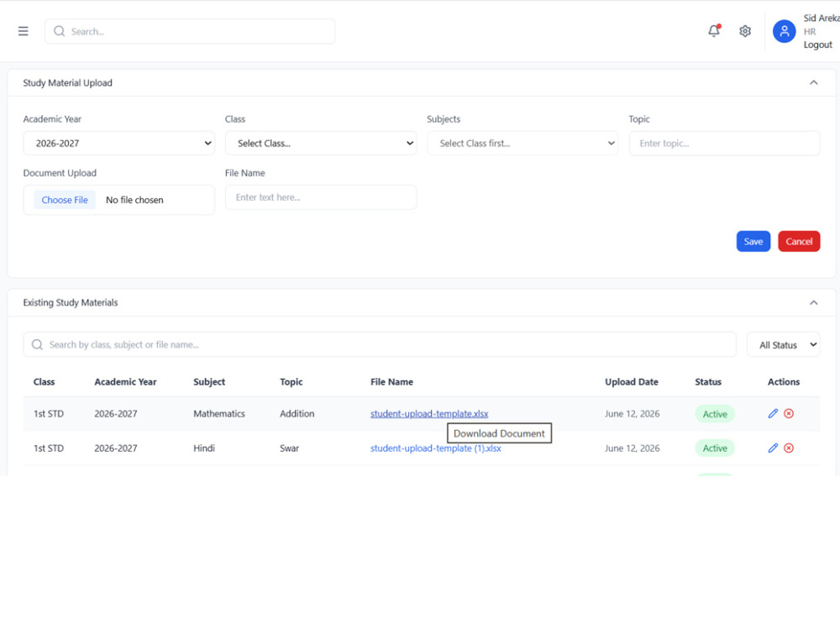
Task: Click the 1st STD cell in Mathematics row
Action: tap(49, 414)
